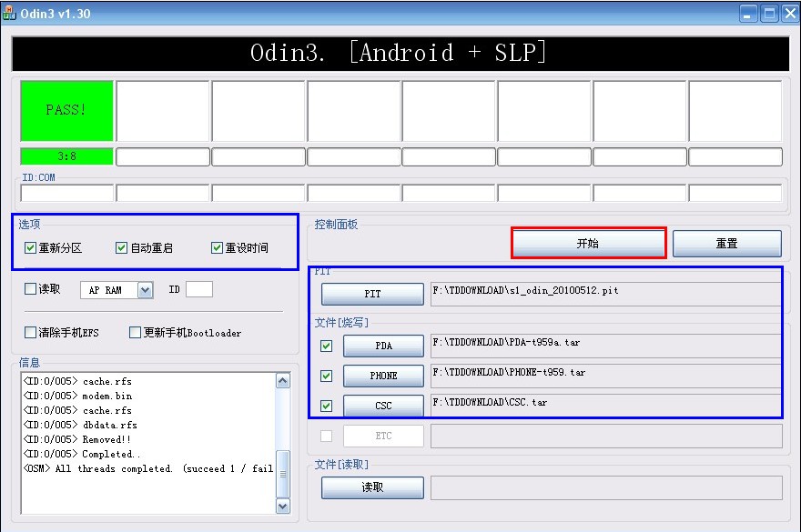Screen dimensions: 801x532
Task: Enable the 读取 checkbox
Action: click(30, 289)
